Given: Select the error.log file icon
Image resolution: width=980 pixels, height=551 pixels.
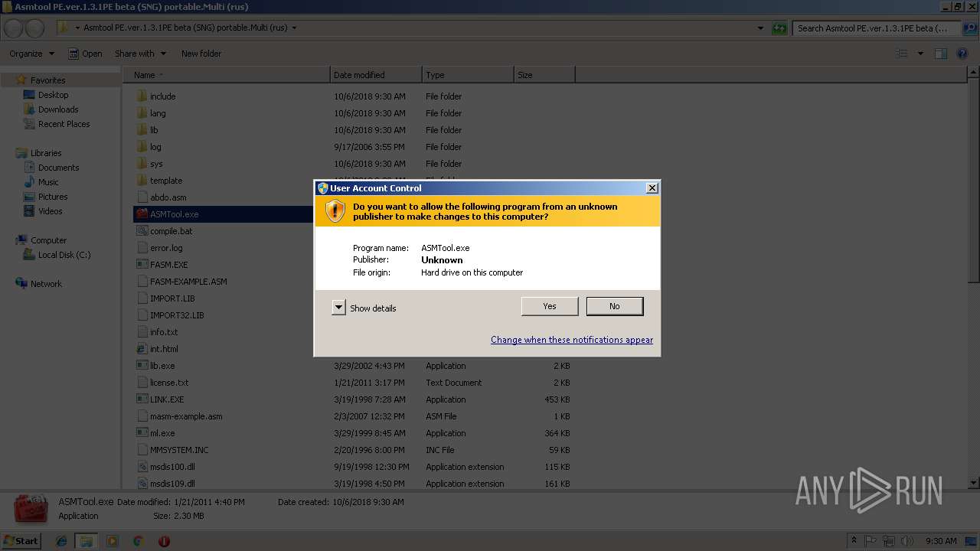Looking at the screenshot, I should click(x=142, y=248).
